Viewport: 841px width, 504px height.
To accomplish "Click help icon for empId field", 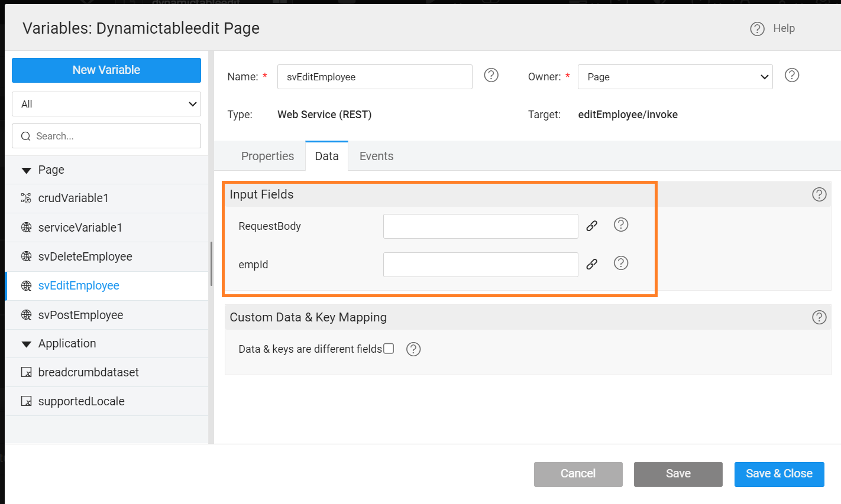I will 620,263.
